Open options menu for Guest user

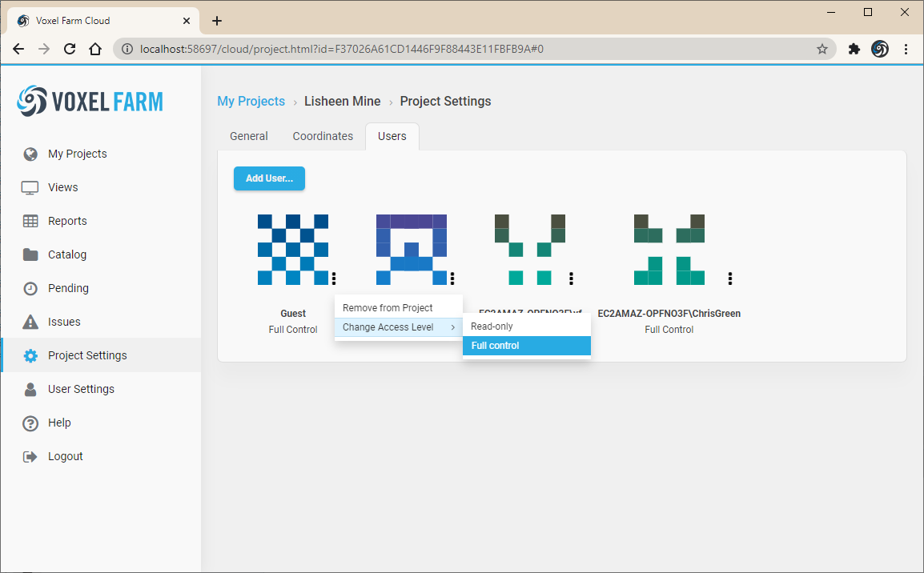tap(334, 278)
